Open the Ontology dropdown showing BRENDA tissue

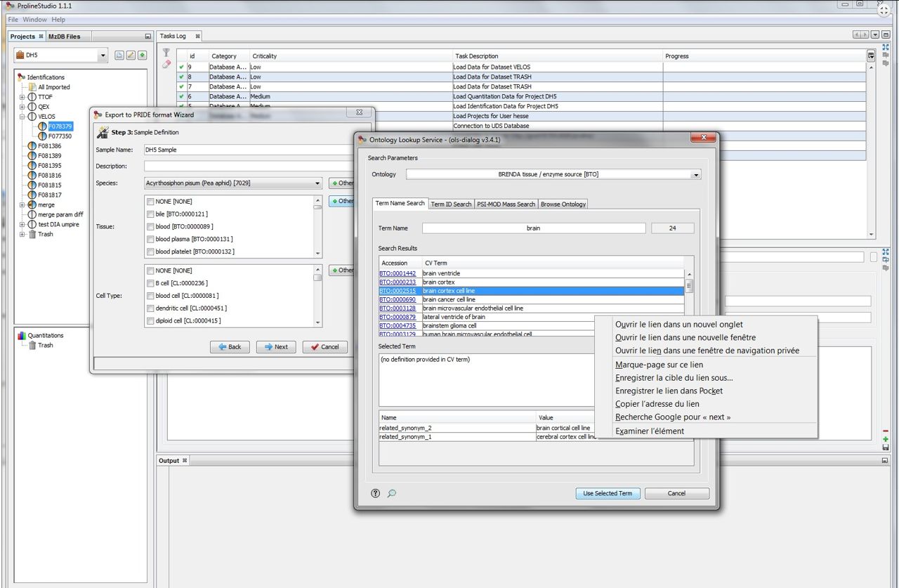(695, 174)
